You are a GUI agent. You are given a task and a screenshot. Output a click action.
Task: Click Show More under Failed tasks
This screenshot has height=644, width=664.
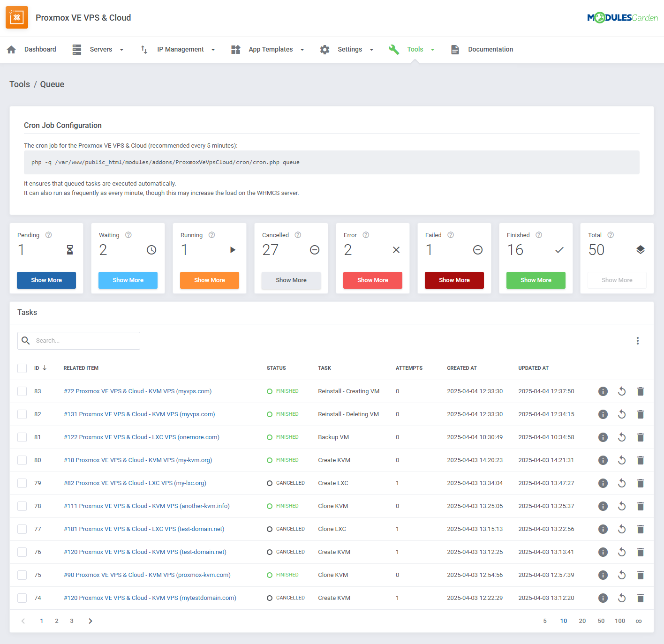tap(454, 280)
